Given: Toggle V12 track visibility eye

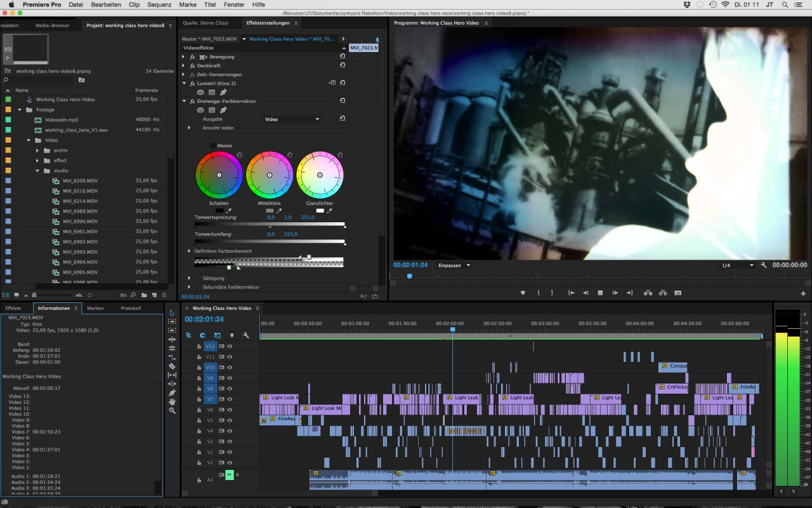Looking at the screenshot, I should pyautogui.click(x=230, y=347).
